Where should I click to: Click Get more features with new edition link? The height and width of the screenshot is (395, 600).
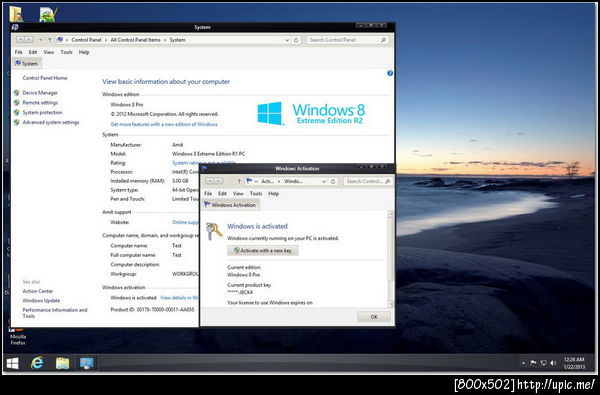pyautogui.click(x=164, y=124)
